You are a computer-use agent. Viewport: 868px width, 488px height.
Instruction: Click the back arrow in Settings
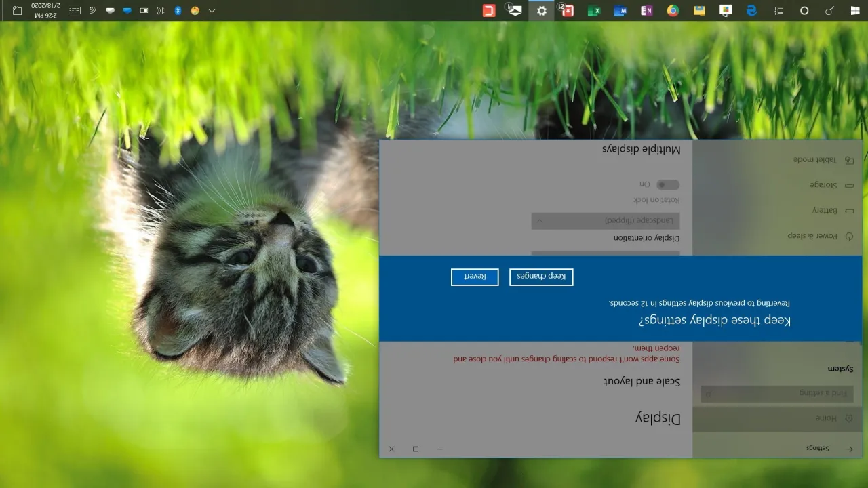(850, 449)
